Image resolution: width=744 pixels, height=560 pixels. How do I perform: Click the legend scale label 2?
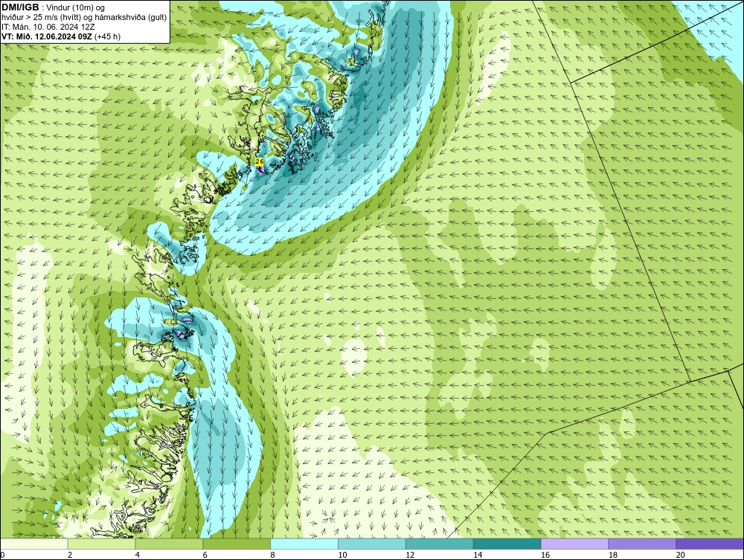pos(70,555)
